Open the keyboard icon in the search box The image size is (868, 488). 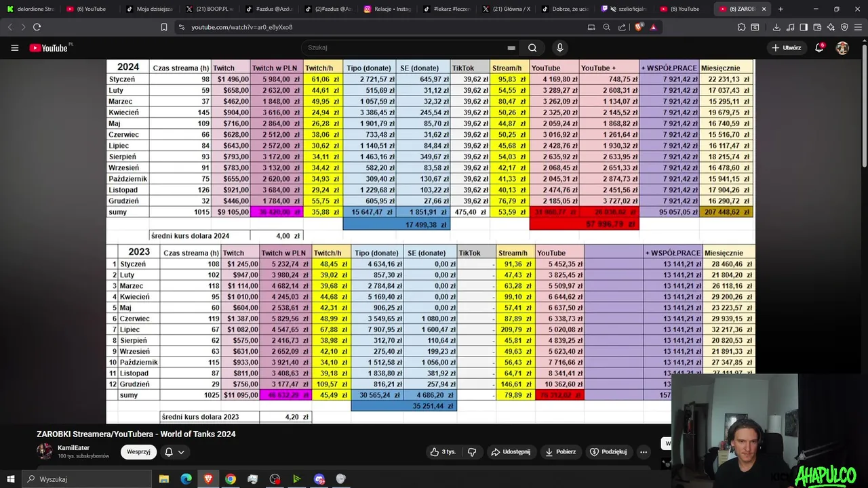click(511, 48)
